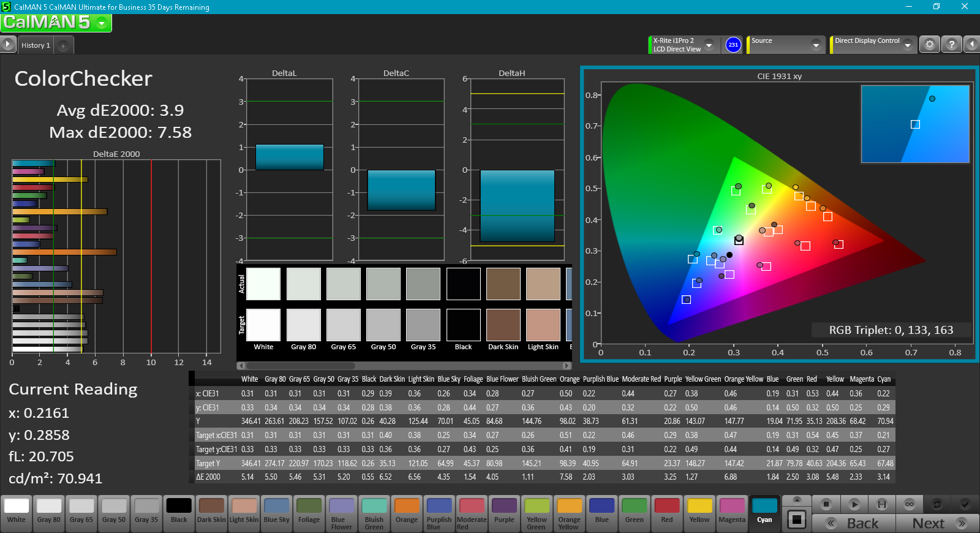Click the Next button

937,523
